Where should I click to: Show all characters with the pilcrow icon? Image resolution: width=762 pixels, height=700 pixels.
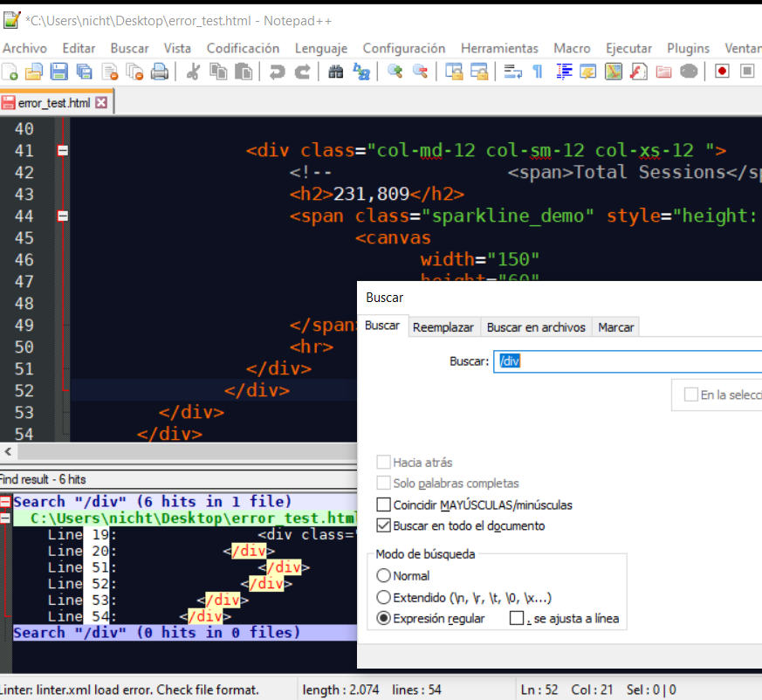(538, 72)
